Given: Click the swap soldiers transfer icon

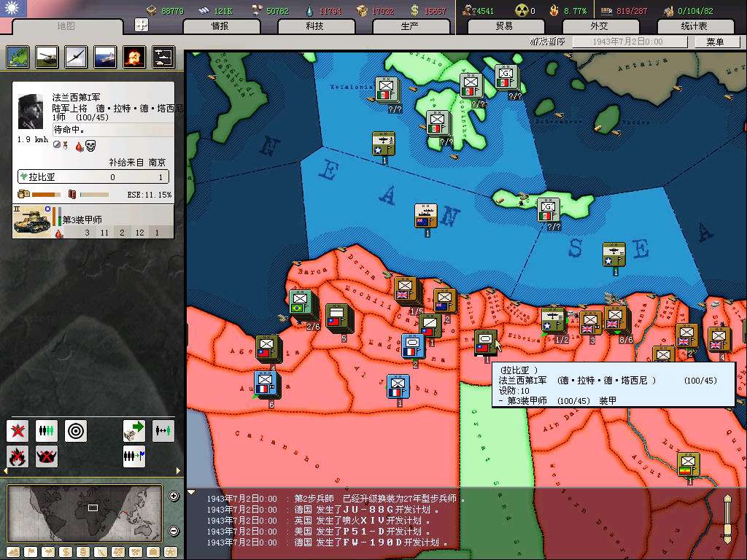Looking at the screenshot, I should click(x=163, y=431).
